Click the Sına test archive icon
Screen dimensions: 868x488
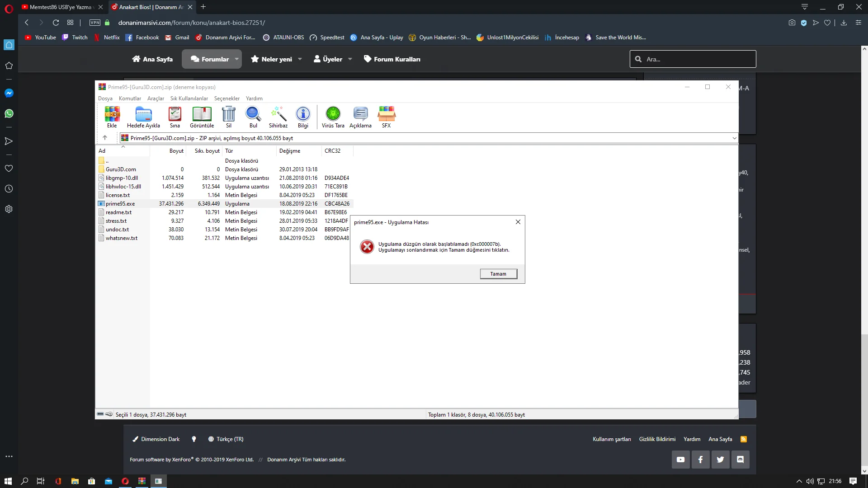click(175, 117)
